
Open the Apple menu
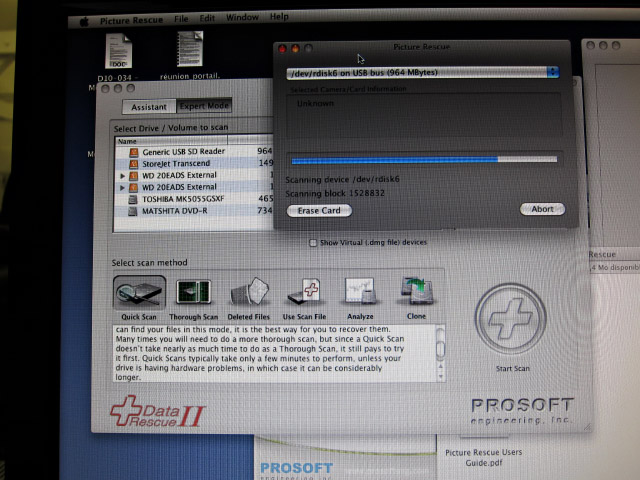coord(84,21)
